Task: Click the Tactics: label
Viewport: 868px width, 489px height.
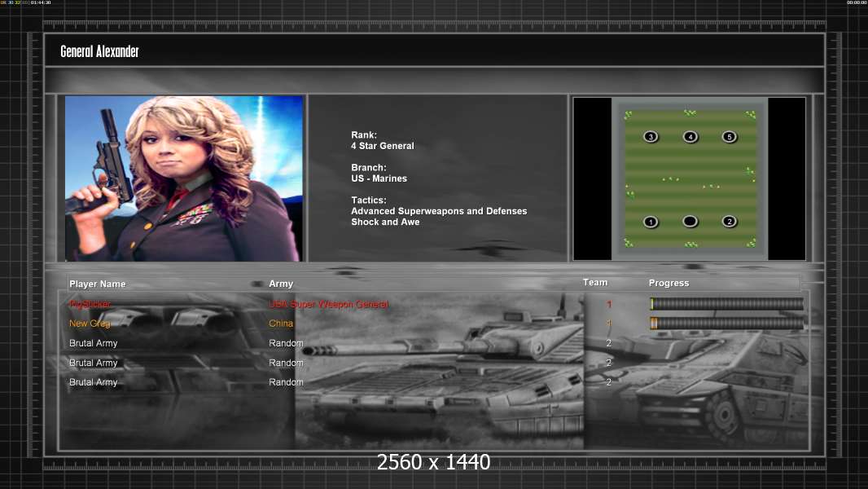Action: [x=369, y=200]
